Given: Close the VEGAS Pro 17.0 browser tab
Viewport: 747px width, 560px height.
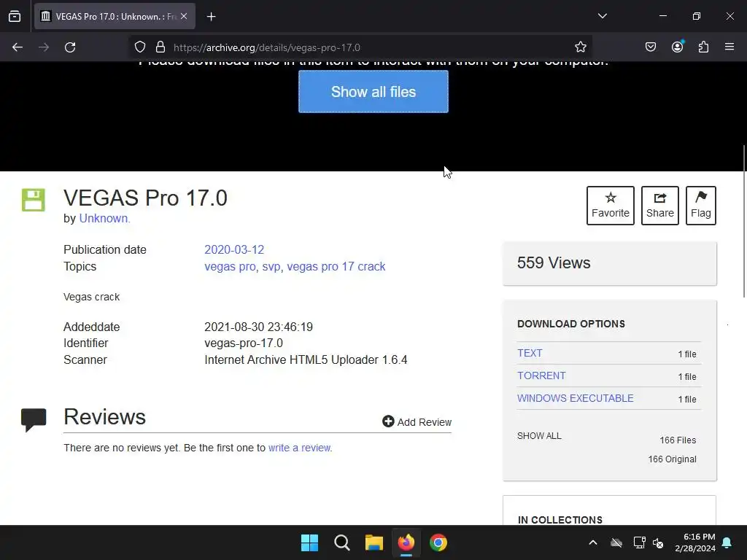Looking at the screenshot, I should [x=184, y=16].
